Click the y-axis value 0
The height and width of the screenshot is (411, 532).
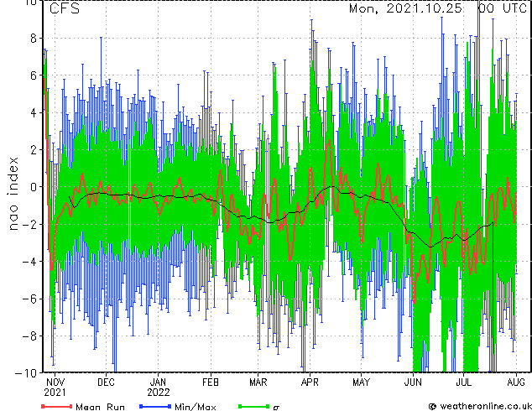coord(34,187)
